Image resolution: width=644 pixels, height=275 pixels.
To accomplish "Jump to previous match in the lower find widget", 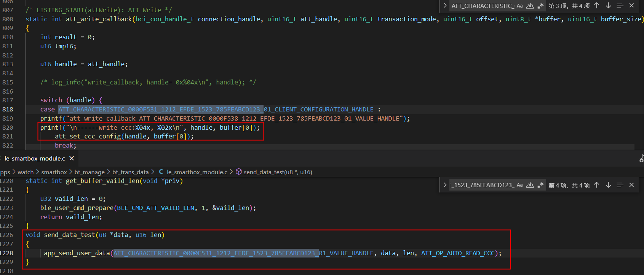I will [597, 185].
